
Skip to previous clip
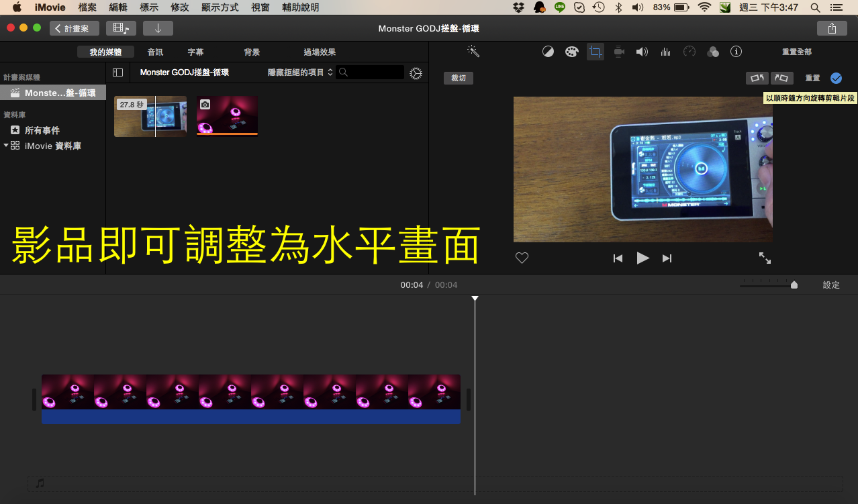tap(618, 258)
